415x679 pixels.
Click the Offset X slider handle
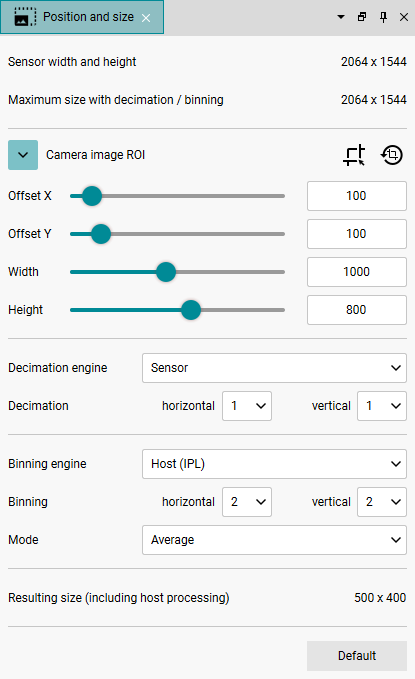92,196
